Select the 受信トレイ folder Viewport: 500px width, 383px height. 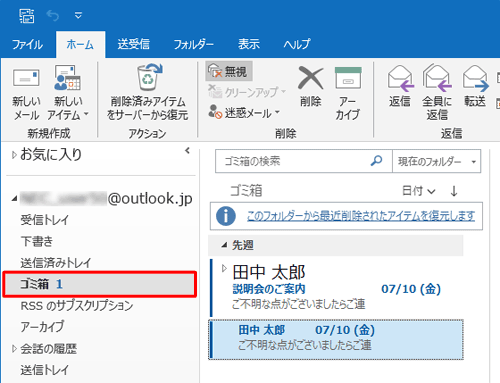pos(45,220)
